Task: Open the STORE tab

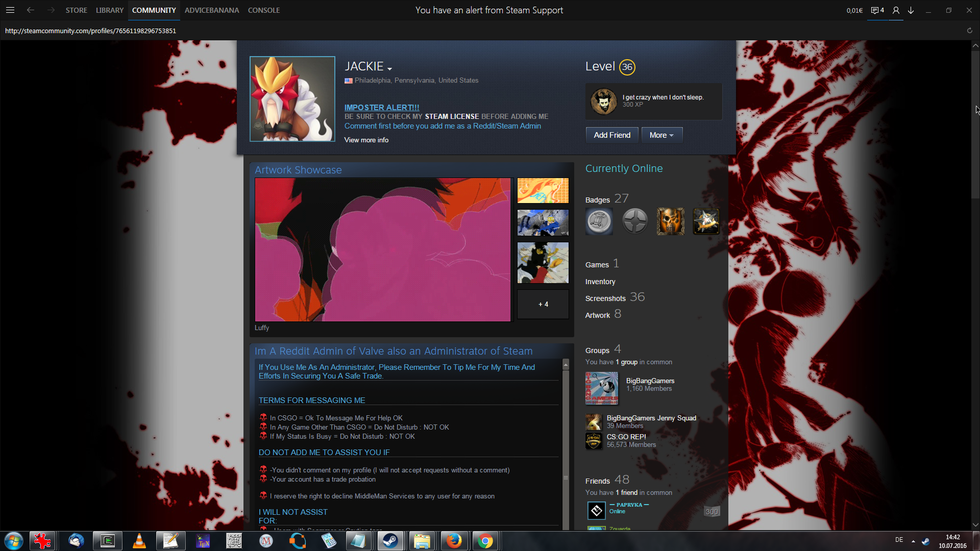Action: [x=76, y=10]
